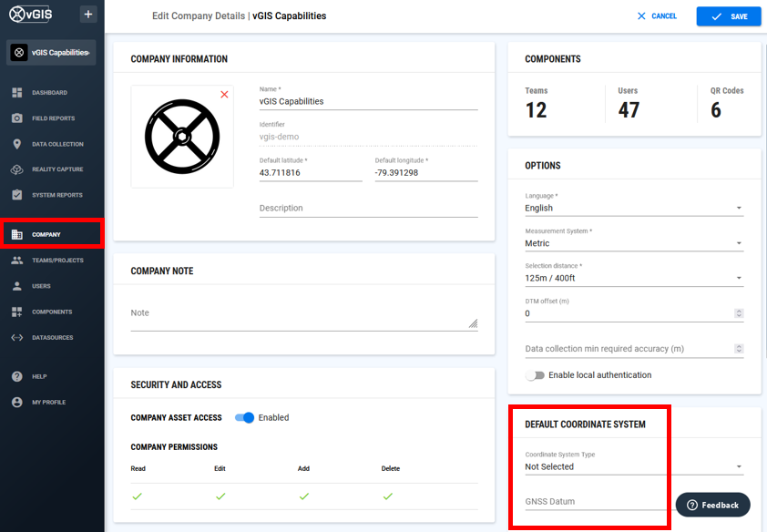
Task: Open the Coordinate System Type dropdown
Action: pyautogui.click(x=634, y=466)
